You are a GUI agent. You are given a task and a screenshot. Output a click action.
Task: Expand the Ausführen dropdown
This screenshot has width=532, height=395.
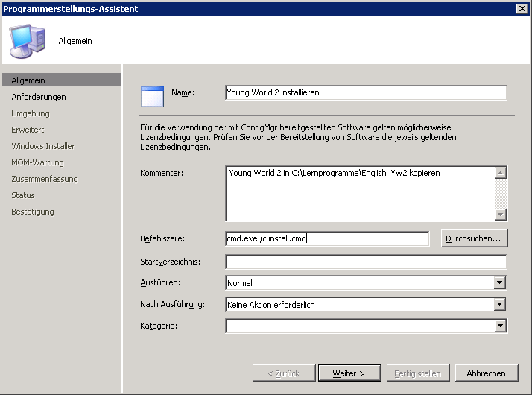500,283
